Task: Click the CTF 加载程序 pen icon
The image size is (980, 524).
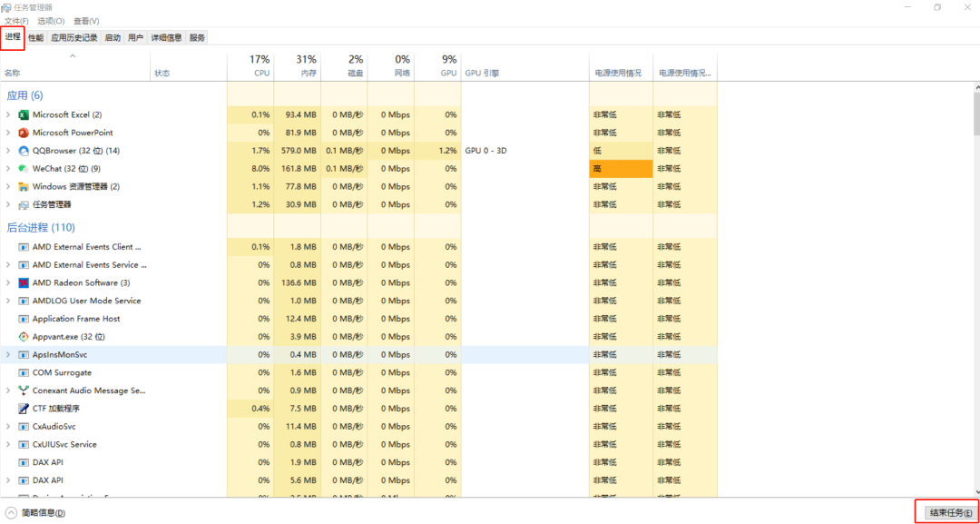Action: pyautogui.click(x=24, y=409)
